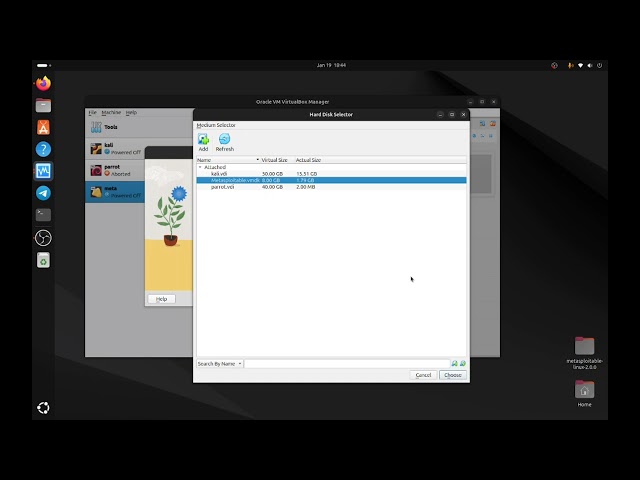Click the volume icon in top bar
640x480 pixels.
590,65
